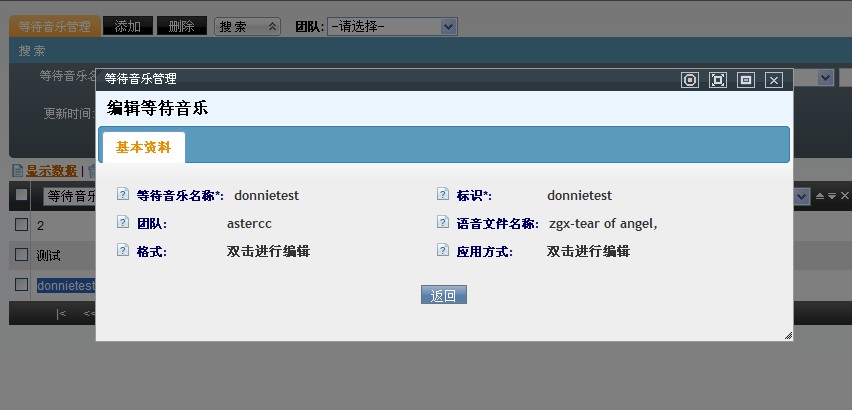
Task: Click help icon beside 团队 field in dialog
Action: [123, 223]
